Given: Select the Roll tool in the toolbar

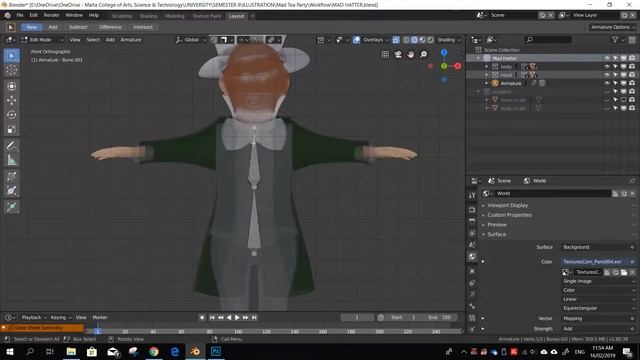Looking at the screenshot, I should point(11,176).
